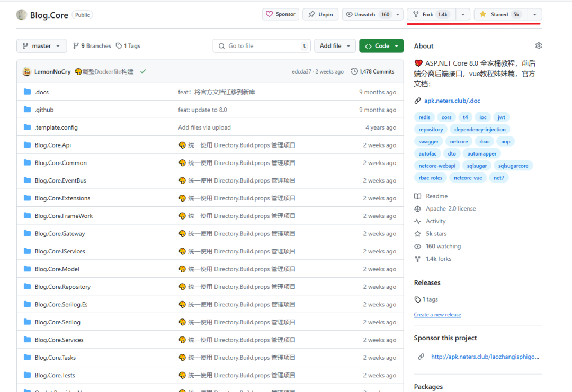Open the apk.neters.club/.doc link

click(x=452, y=101)
